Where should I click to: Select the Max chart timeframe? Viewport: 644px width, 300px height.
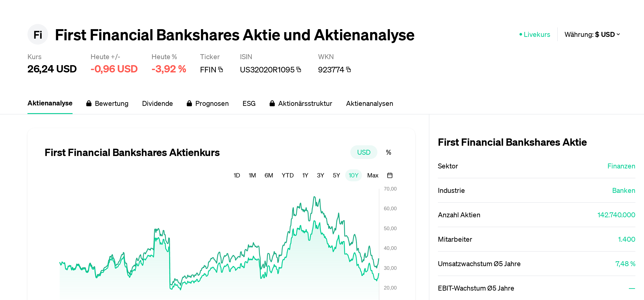tap(373, 175)
